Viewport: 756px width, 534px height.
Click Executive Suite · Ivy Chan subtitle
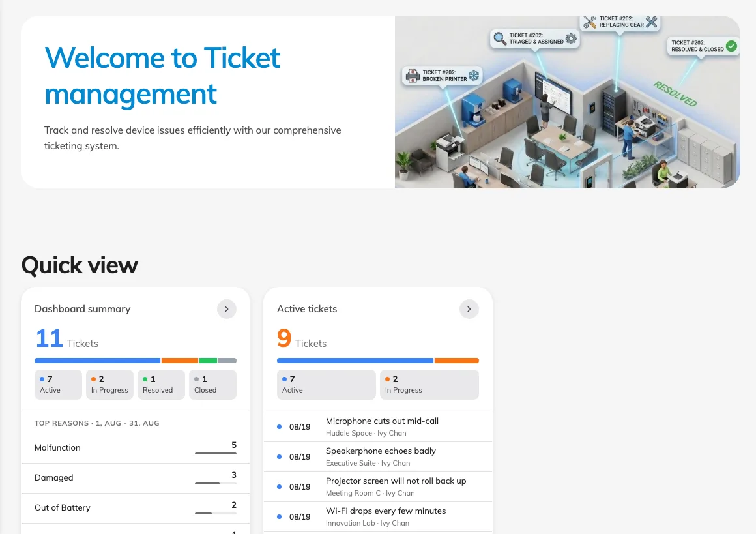tap(368, 463)
